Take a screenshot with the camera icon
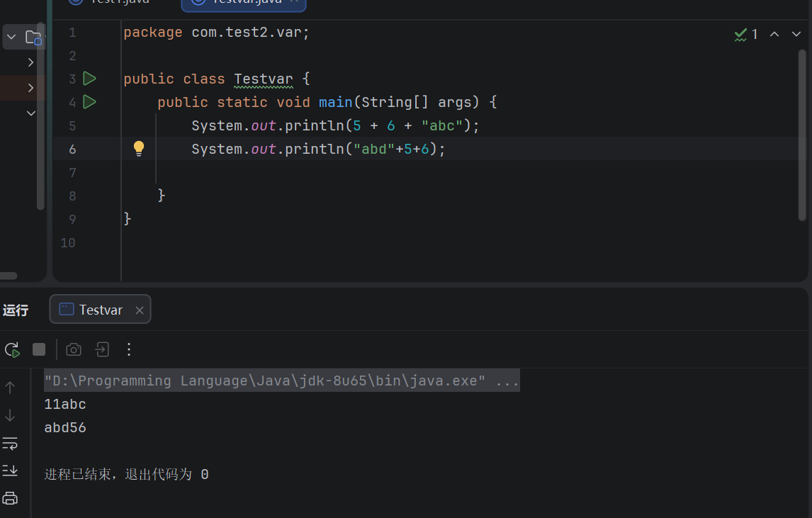The image size is (812, 518). (x=74, y=349)
